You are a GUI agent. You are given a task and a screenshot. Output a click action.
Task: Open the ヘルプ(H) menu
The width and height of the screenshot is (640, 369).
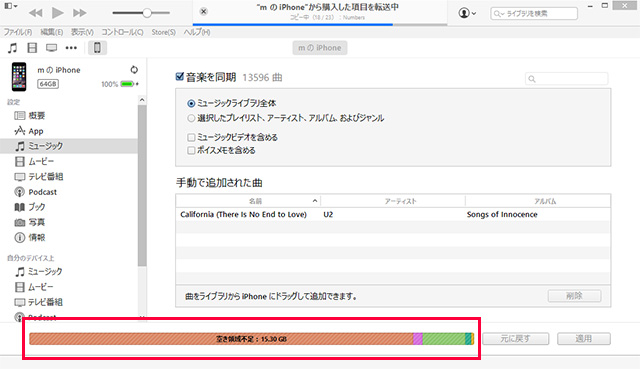197,32
